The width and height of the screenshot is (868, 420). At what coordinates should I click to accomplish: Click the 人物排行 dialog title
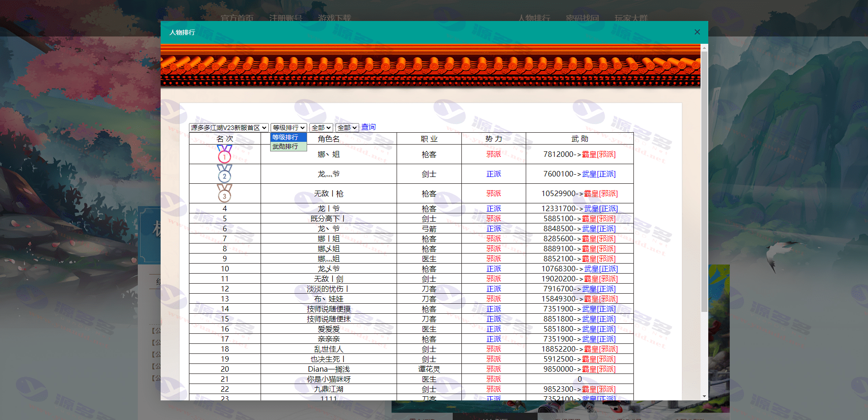(182, 32)
